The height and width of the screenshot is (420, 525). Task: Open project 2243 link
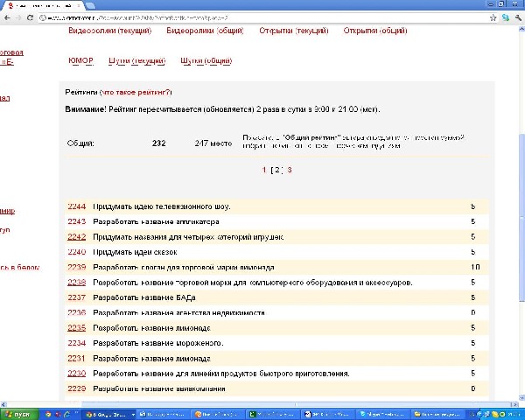[77, 221]
